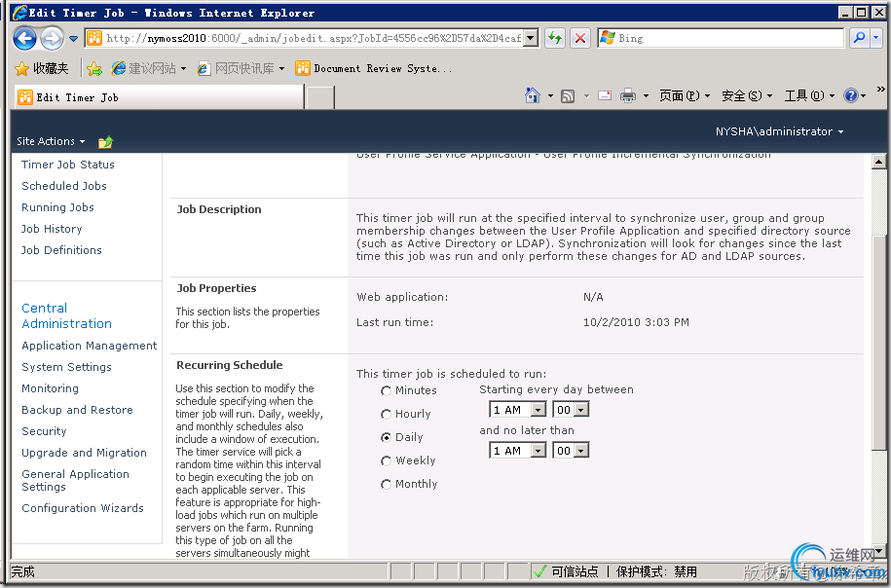Screen dimensions: 891x588
Task: Open the 收藏夹 favorites star button
Action: pyautogui.click(x=42, y=69)
